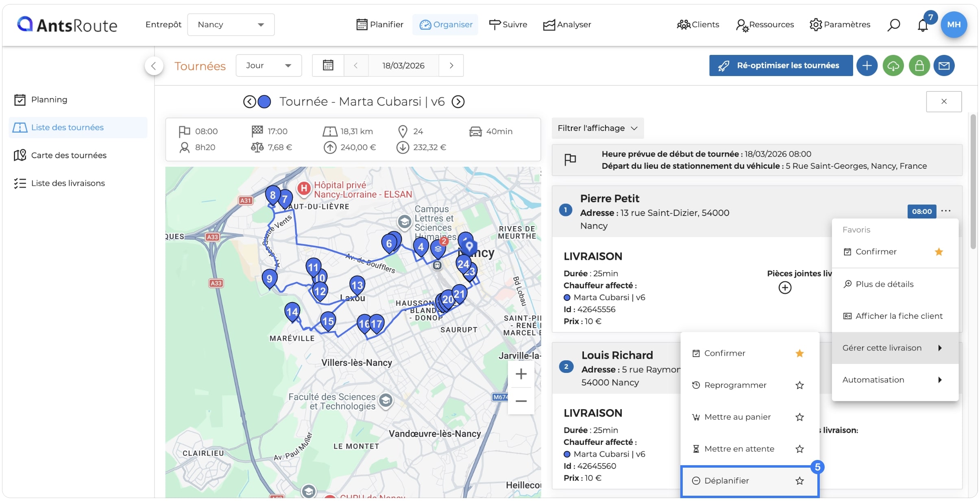980x501 pixels.
Task: Toggle favorite star for submenu Confirmer
Action: [799, 353]
